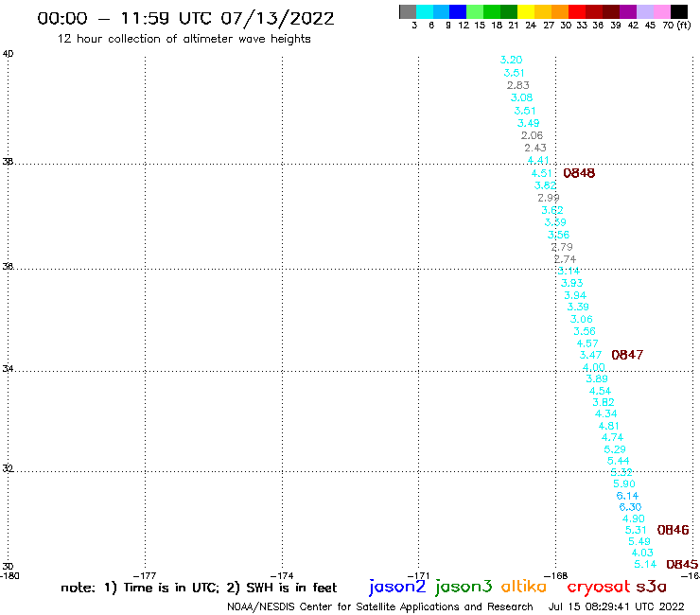Select the 4.54 wave height value

point(600,392)
